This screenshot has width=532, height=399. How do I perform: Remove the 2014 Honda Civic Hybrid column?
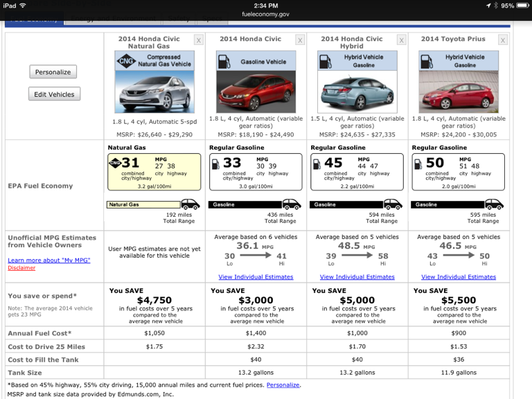401,40
